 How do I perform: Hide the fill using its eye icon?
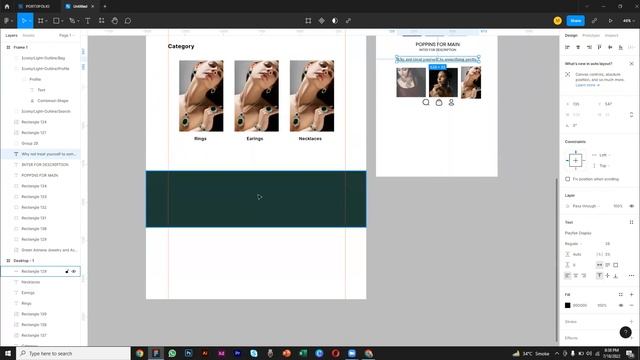click(621, 305)
